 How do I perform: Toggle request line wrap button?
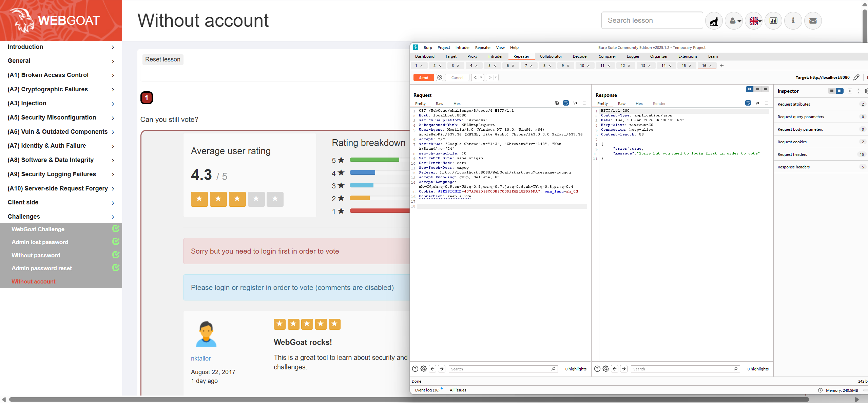[x=566, y=103]
